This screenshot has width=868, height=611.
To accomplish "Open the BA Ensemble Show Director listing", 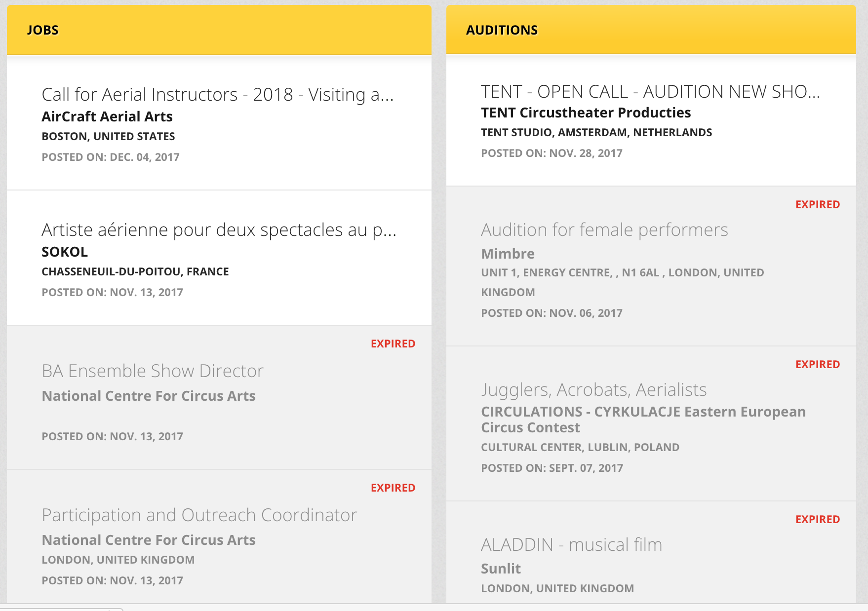I will (x=153, y=371).
